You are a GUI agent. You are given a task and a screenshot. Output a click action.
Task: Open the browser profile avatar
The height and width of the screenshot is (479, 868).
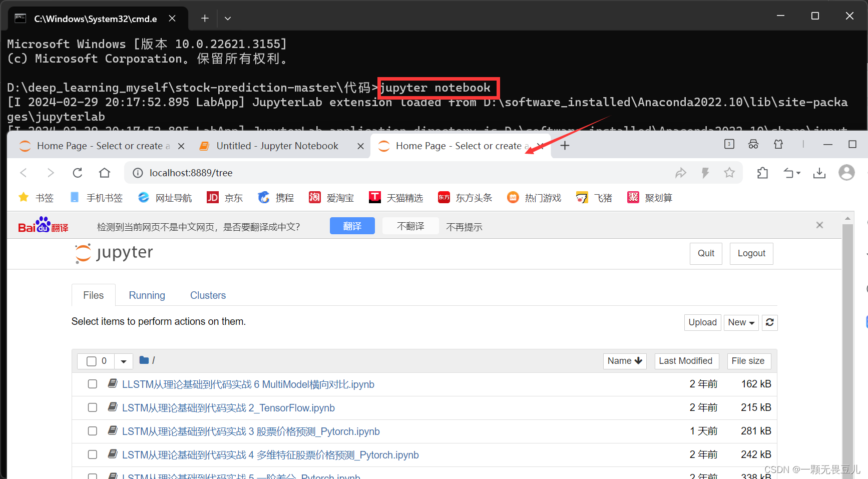(846, 173)
